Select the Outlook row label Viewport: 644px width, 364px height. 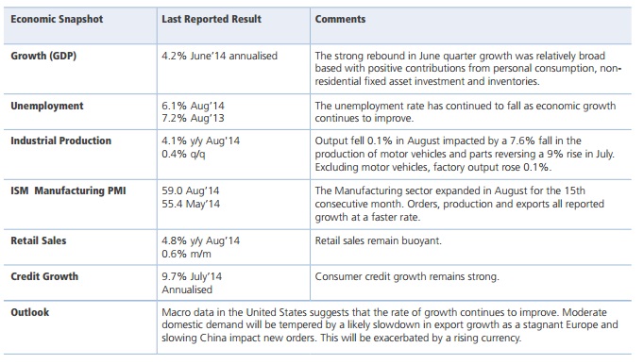point(29,312)
